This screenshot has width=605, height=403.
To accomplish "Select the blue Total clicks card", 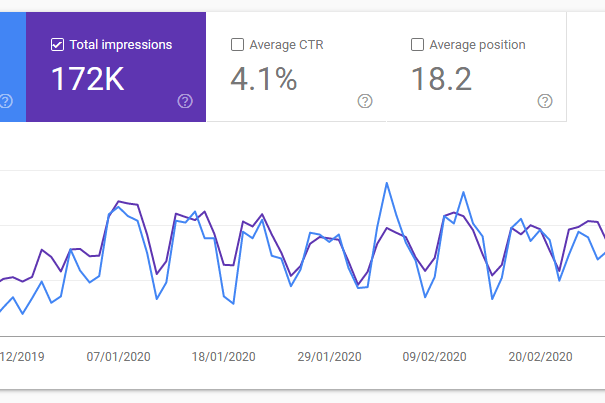I will 12,67.
